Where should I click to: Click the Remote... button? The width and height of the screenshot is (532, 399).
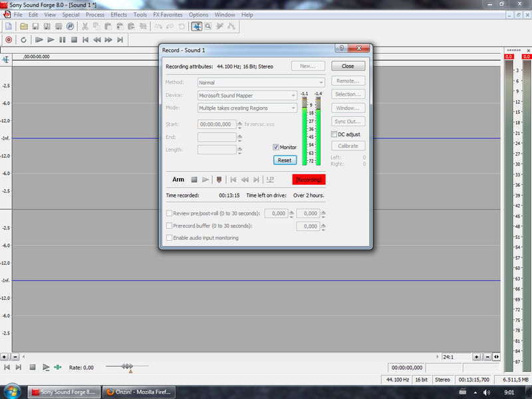coord(348,80)
